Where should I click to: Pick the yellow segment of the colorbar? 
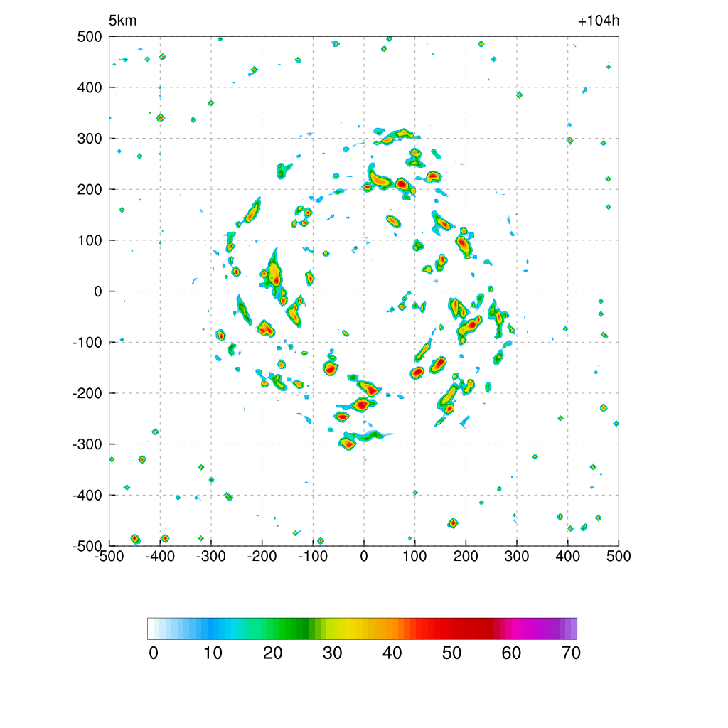point(347,628)
